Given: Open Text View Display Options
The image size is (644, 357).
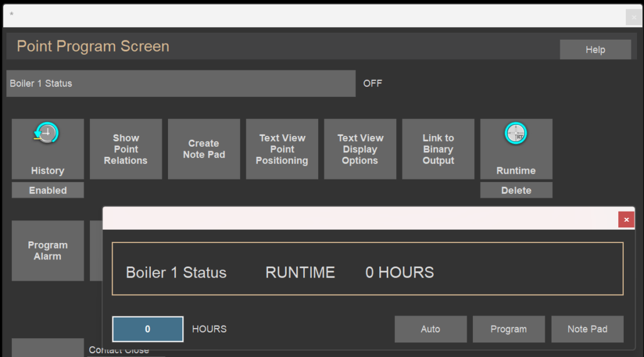Looking at the screenshot, I should 360,149.
